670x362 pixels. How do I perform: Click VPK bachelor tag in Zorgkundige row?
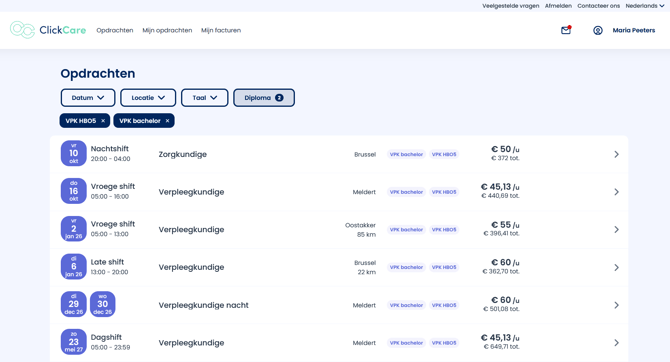[406, 154]
